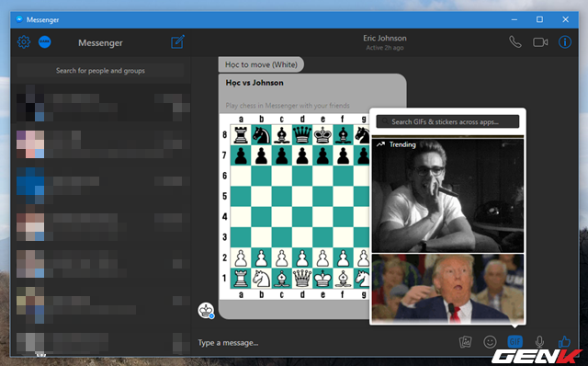Viewport: 588px width, 366px height.
Task: Toggle the GIF picker button
Action: [514, 342]
